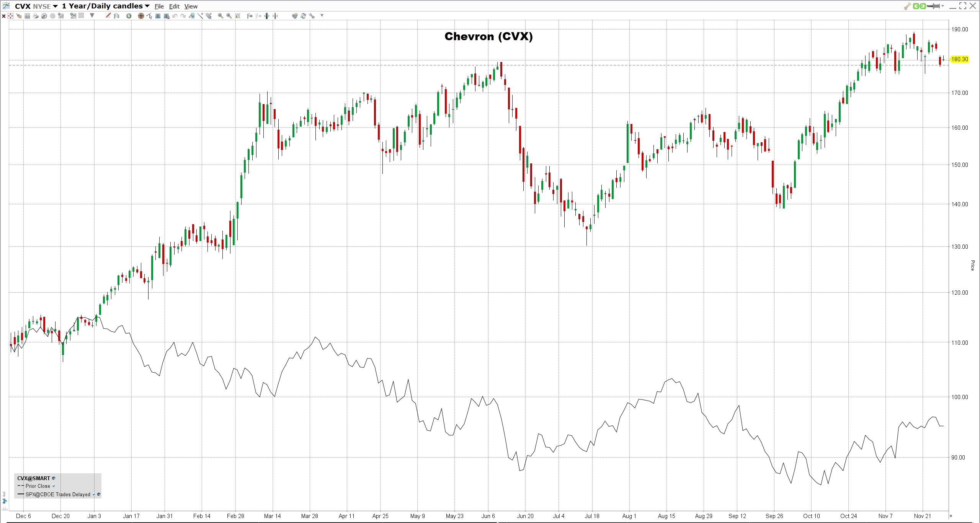Click the grid table toolbar icon
The height and width of the screenshot is (523, 980).
(27, 16)
